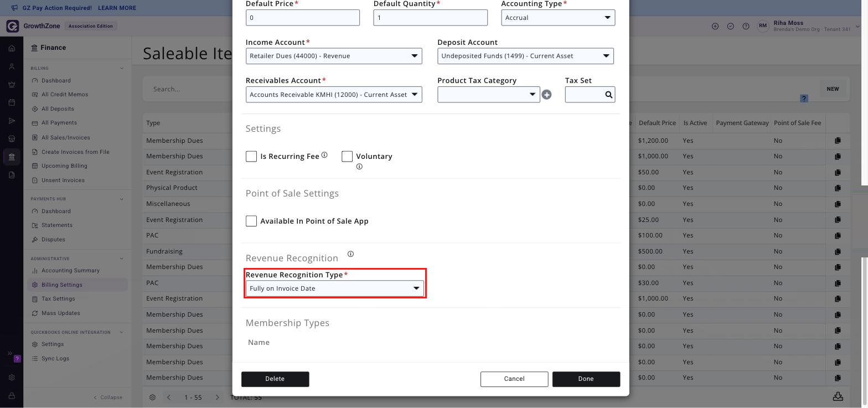Viewport: 868px width, 408px height.
Task: Click the NEW button on Saleable Items page
Action: coord(833,89)
